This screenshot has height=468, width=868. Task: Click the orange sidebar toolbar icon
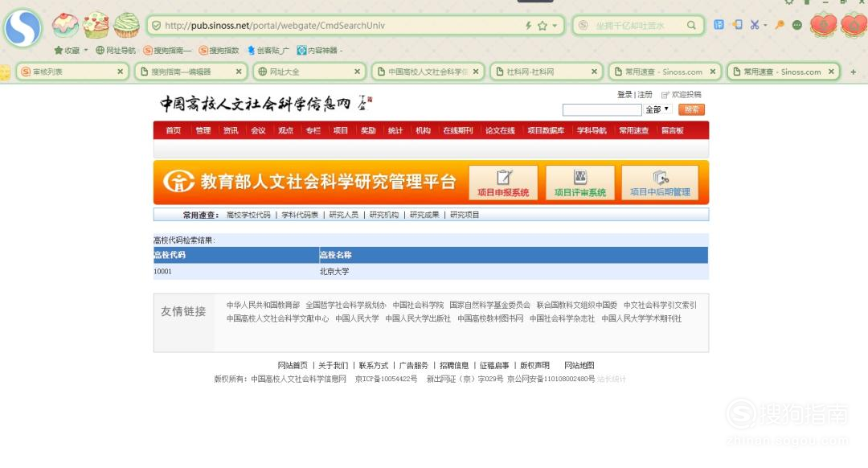pyautogui.click(x=737, y=24)
